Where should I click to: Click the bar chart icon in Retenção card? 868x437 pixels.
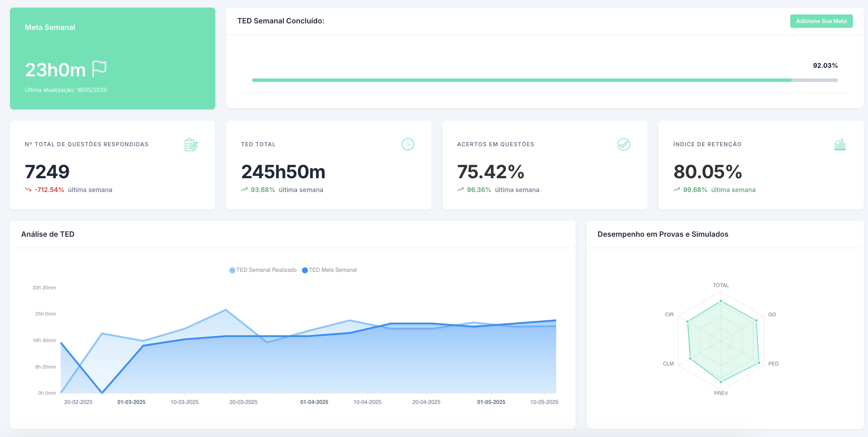839,145
